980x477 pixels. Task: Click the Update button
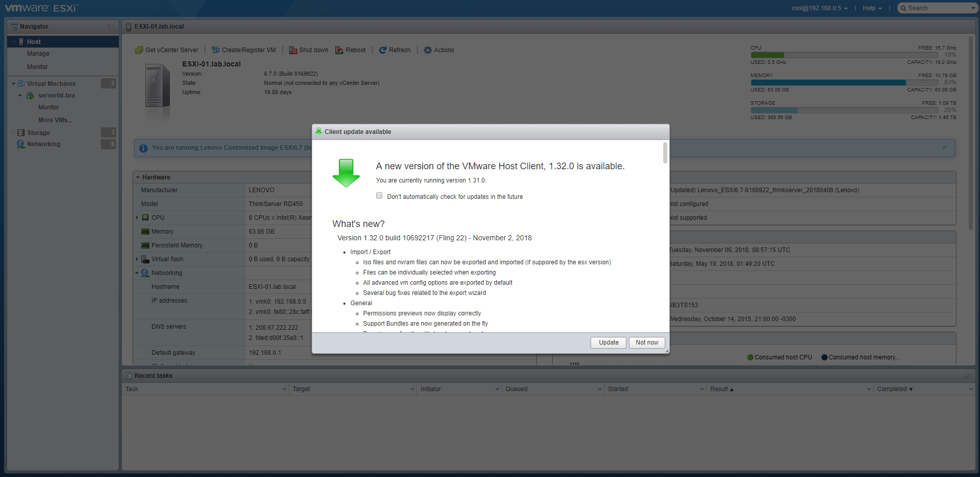608,343
